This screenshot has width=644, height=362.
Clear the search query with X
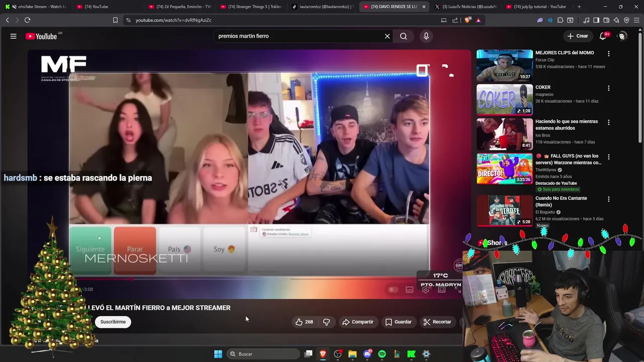point(387,36)
